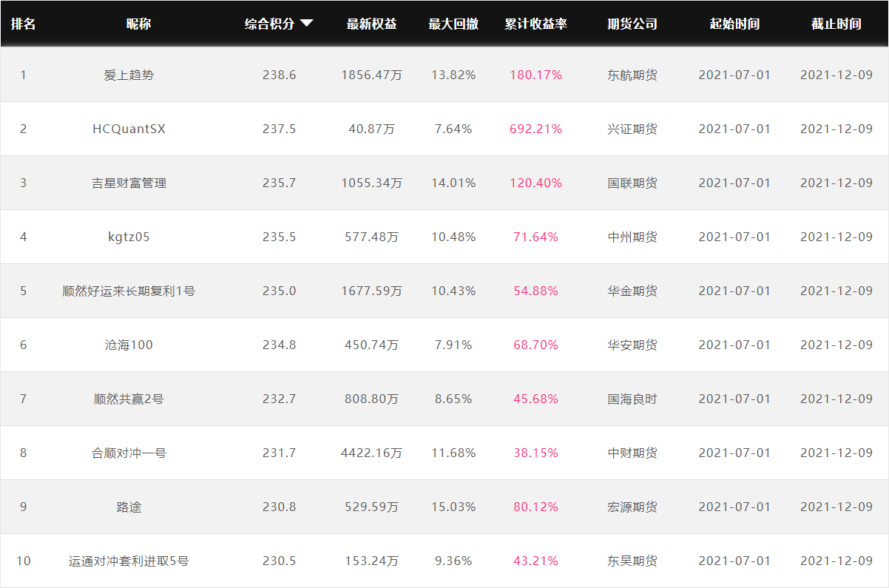The image size is (889, 588).
Task: Select the score 235.5
Action: pos(280,237)
